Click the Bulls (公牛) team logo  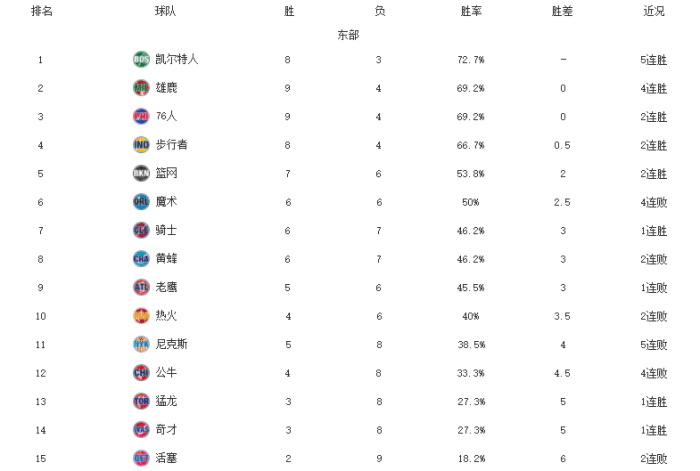point(141,372)
